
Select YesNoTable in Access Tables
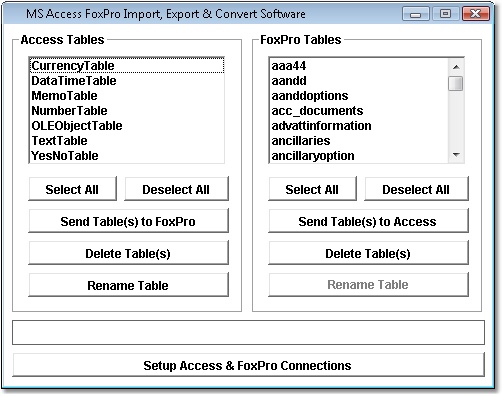(x=127, y=156)
